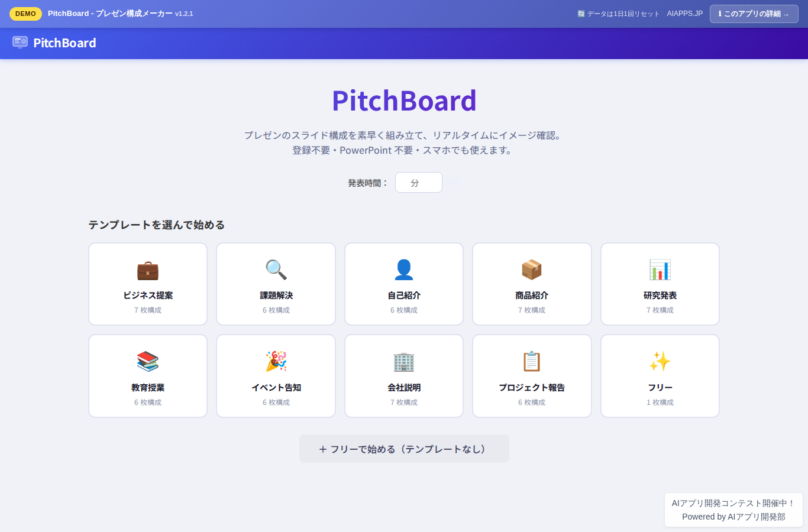Click the bar chart icon for 研究発表

pyautogui.click(x=660, y=270)
